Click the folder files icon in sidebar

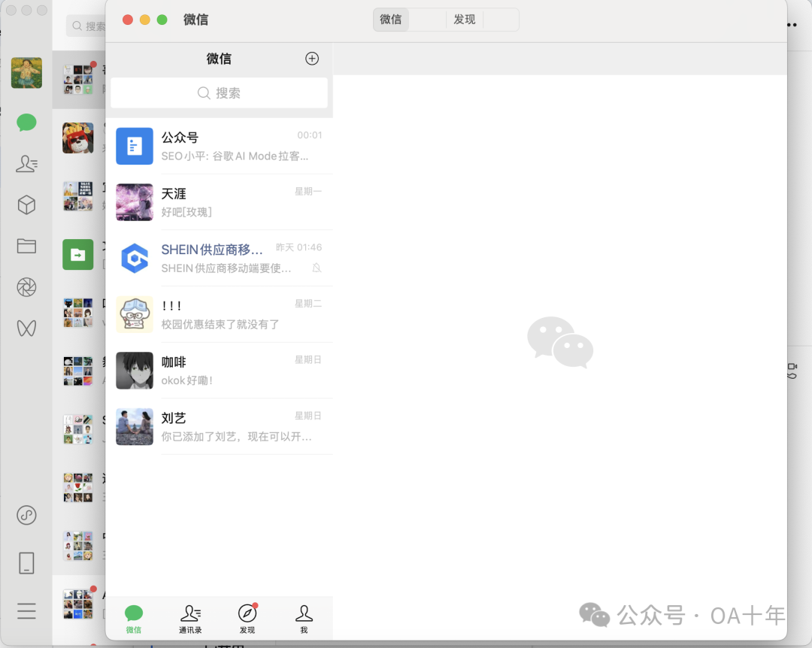coord(26,246)
